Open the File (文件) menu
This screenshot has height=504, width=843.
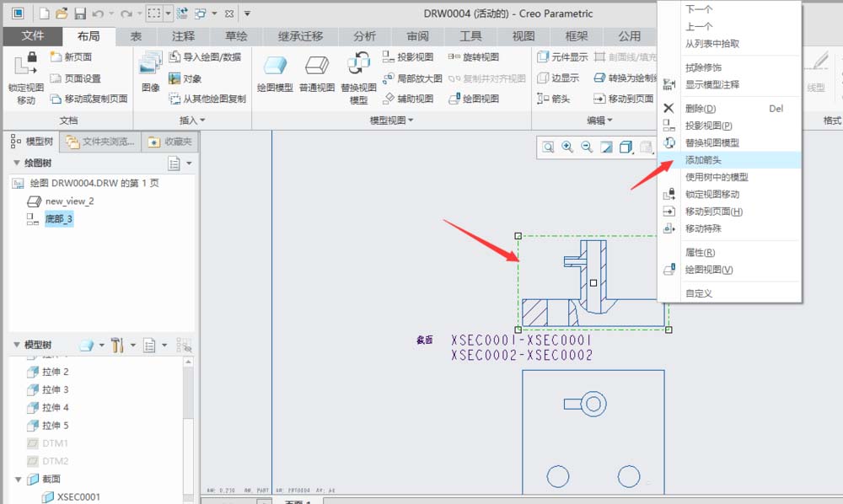click(x=33, y=36)
